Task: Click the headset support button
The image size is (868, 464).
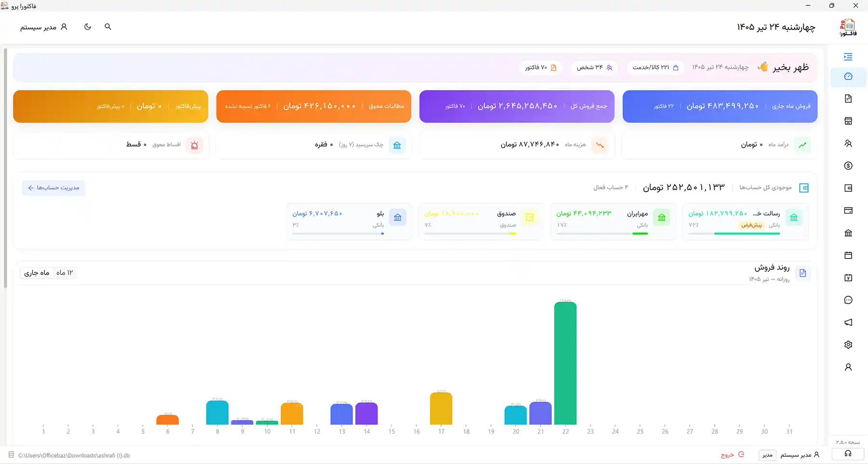Action: (x=848, y=454)
